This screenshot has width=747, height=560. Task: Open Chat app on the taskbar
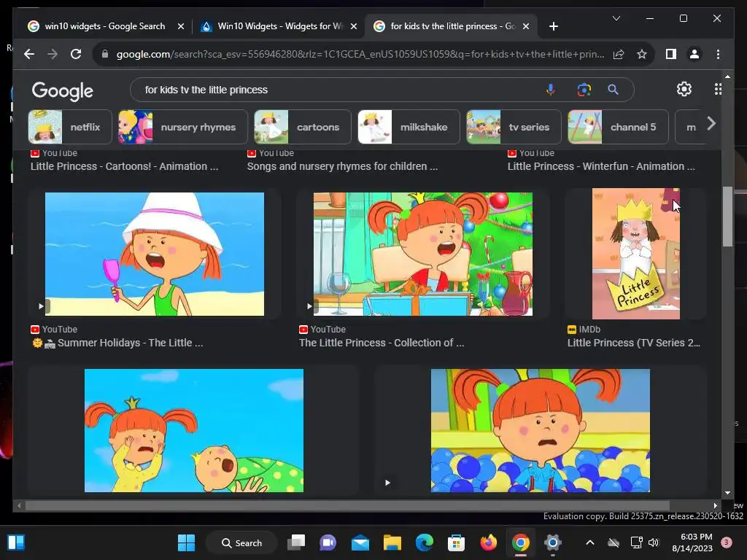click(328, 542)
